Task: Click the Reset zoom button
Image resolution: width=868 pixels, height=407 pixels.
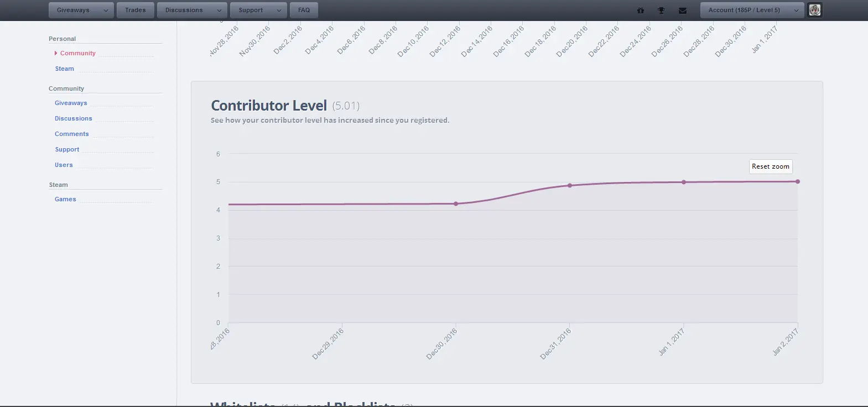Action: click(771, 166)
